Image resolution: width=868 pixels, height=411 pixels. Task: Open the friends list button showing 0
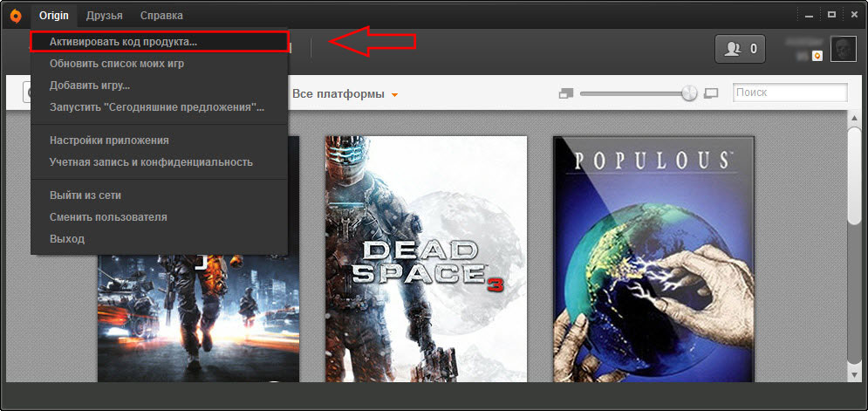[x=740, y=49]
